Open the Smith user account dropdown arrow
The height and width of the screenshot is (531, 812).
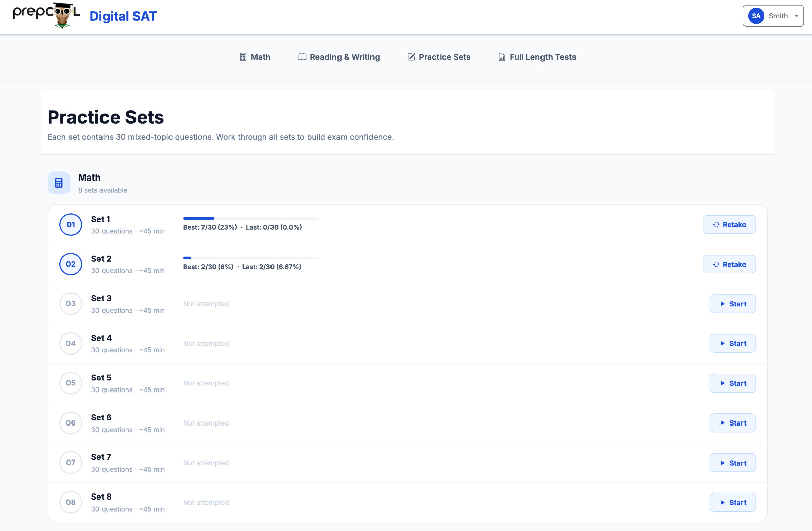796,16
